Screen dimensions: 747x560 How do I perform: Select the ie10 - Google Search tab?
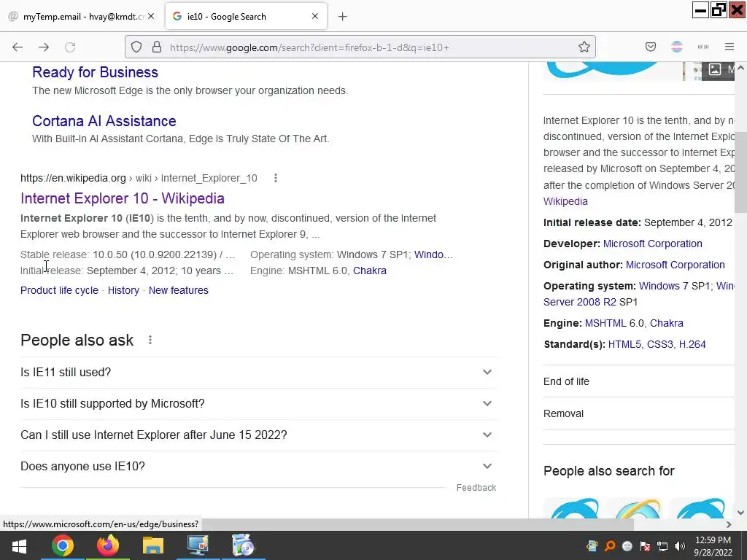click(x=246, y=17)
